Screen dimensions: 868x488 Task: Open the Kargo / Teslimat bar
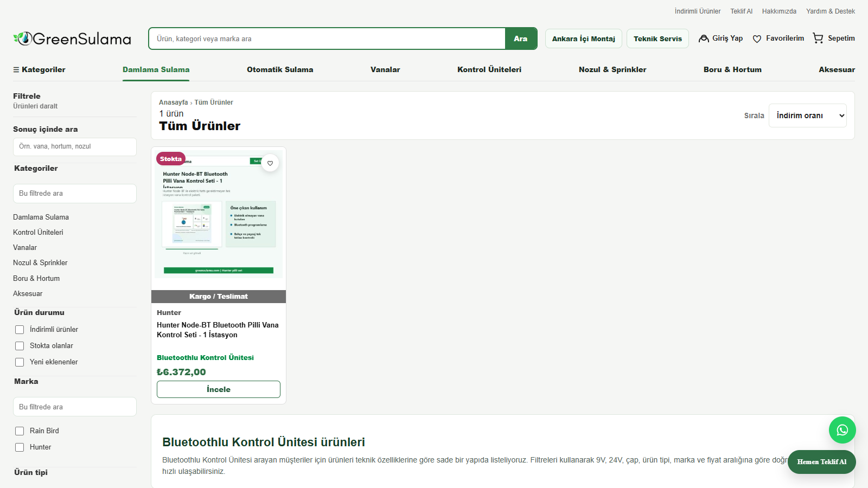click(219, 297)
